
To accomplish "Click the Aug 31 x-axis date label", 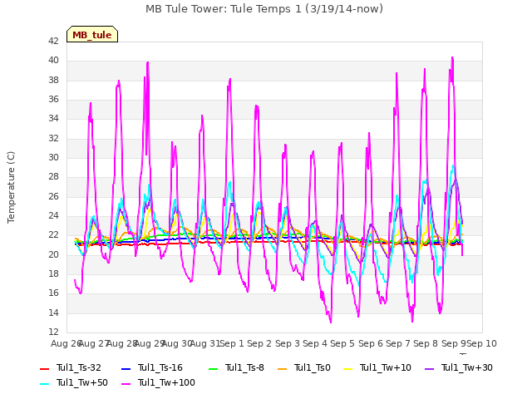I will pyautogui.click(x=205, y=343).
